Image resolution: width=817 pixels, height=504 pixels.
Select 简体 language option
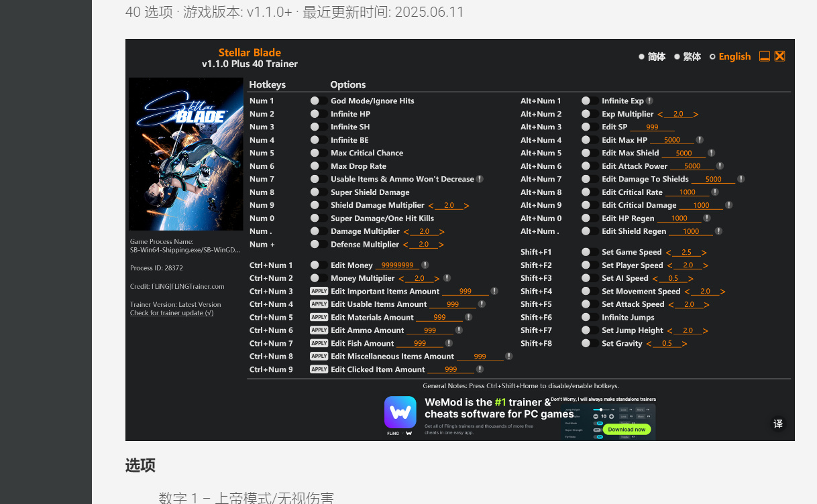pyautogui.click(x=652, y=57)
